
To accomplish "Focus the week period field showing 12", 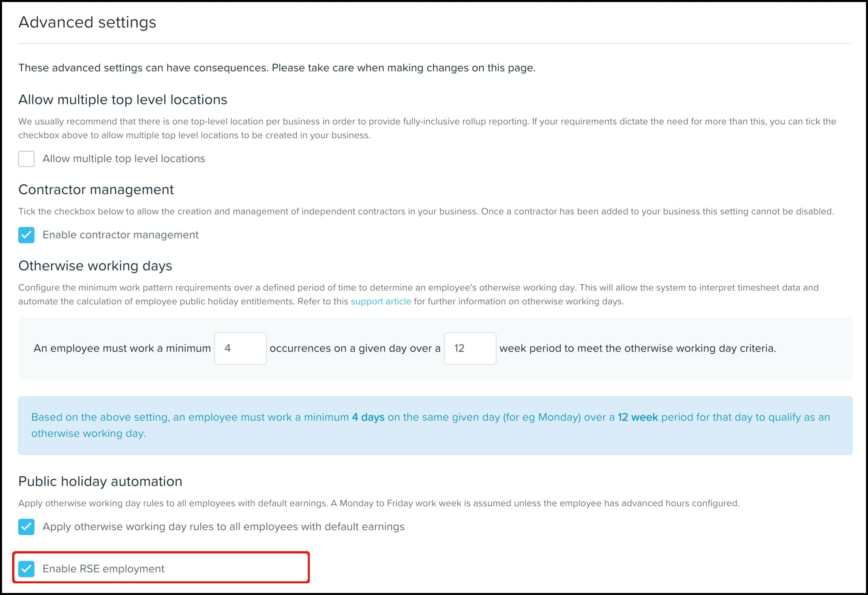I will pyautogui.click(x=470, y=349).
